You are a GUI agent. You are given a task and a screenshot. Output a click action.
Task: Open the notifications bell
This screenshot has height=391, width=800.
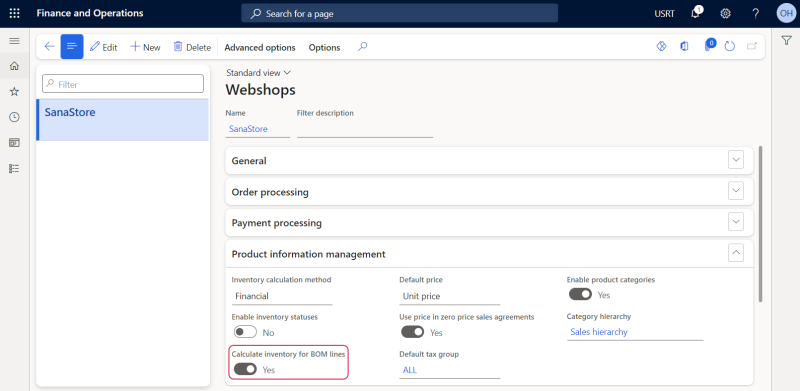click(x=695, y=13)
